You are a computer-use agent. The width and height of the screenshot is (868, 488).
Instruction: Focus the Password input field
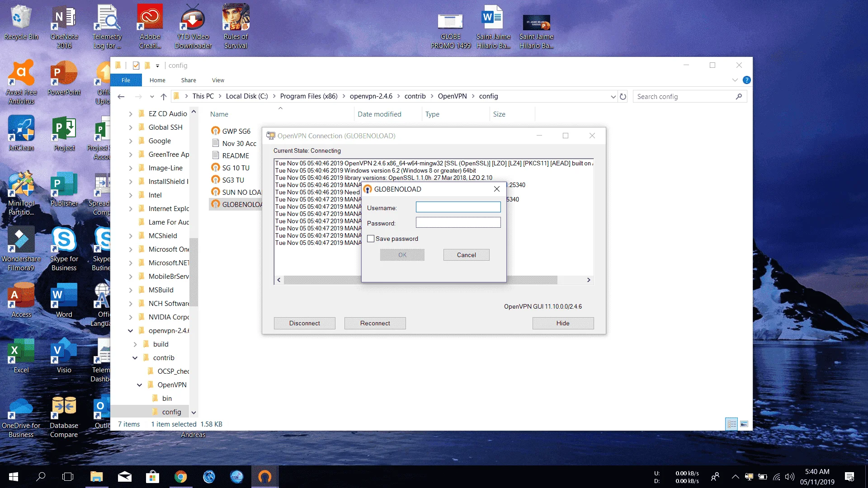click(x=458, y=222)
